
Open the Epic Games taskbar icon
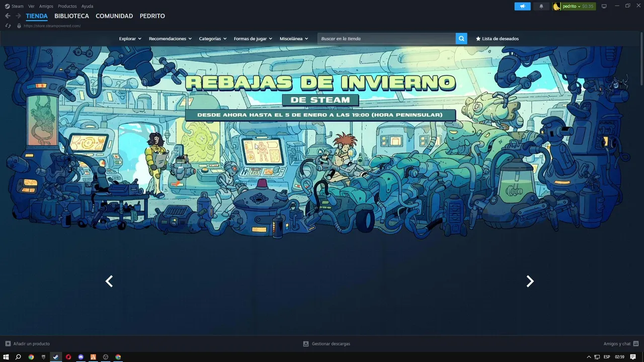43,357
